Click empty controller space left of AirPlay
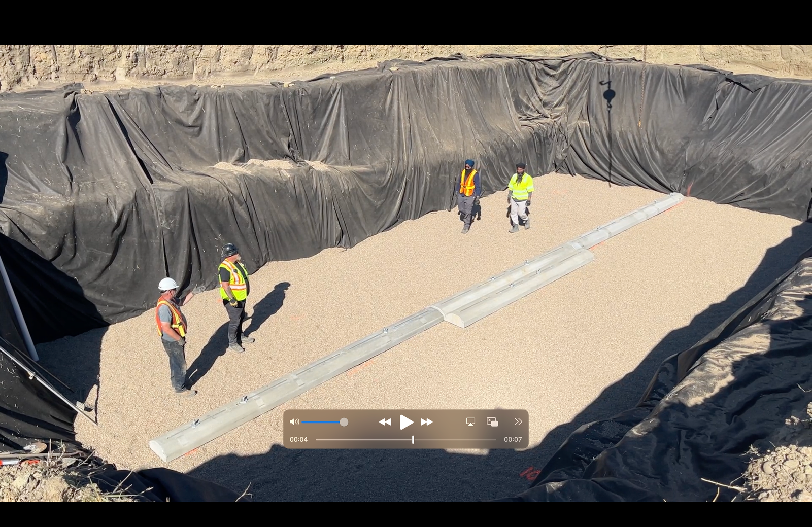The height and width of the screenshot is (527, 812). coord(449,422)
